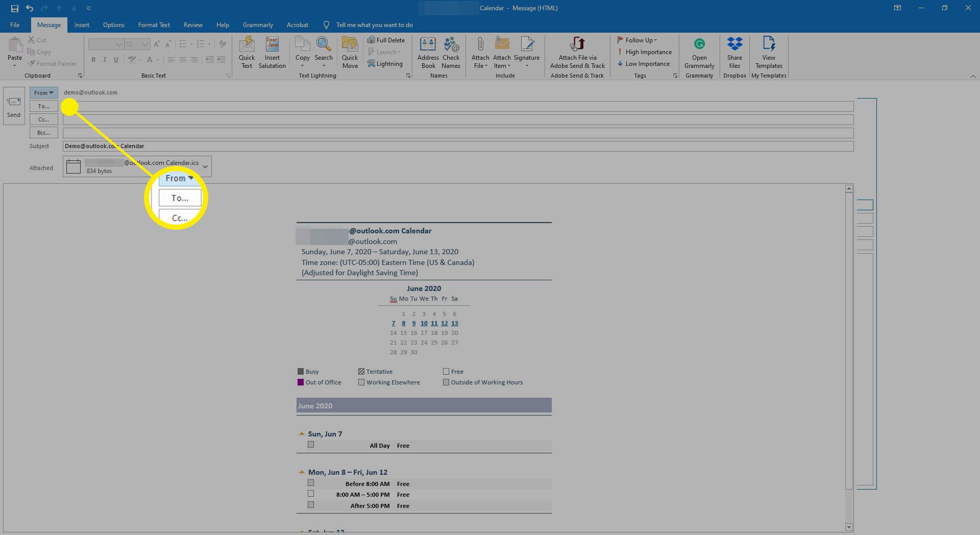Click the Cc... button
980x535 pixels.
tap(44, 119)
